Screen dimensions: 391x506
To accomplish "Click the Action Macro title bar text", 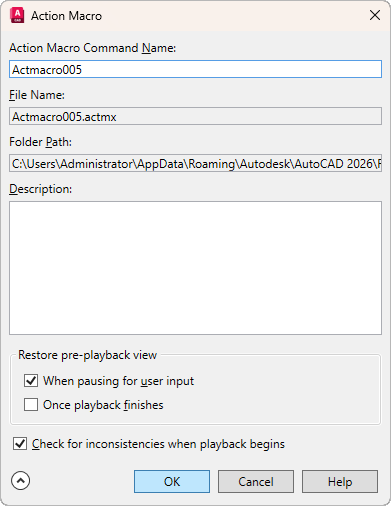I will (x=66, y=16).
